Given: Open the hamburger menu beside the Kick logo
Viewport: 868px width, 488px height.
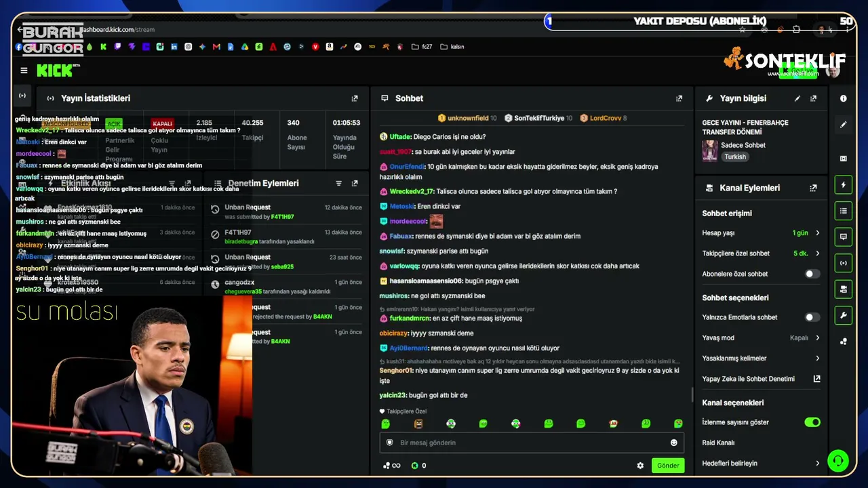Looking at the screenshot, I should pyautogui.click(x=24, y=70).
